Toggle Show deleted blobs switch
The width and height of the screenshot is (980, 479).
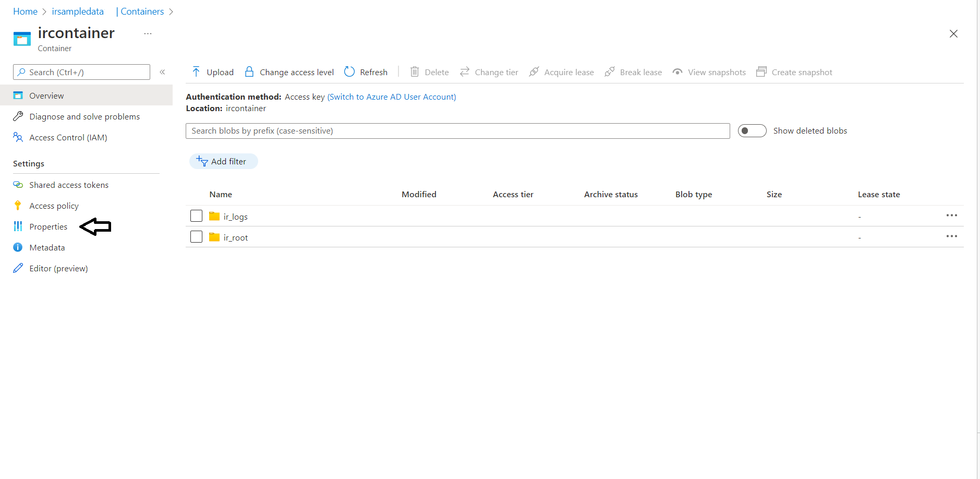click(x=752, y=130)
